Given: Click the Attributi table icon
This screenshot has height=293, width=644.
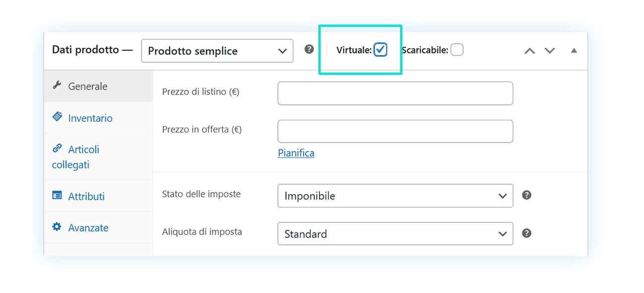Looking at the screenshot, I should pos(57,195).
